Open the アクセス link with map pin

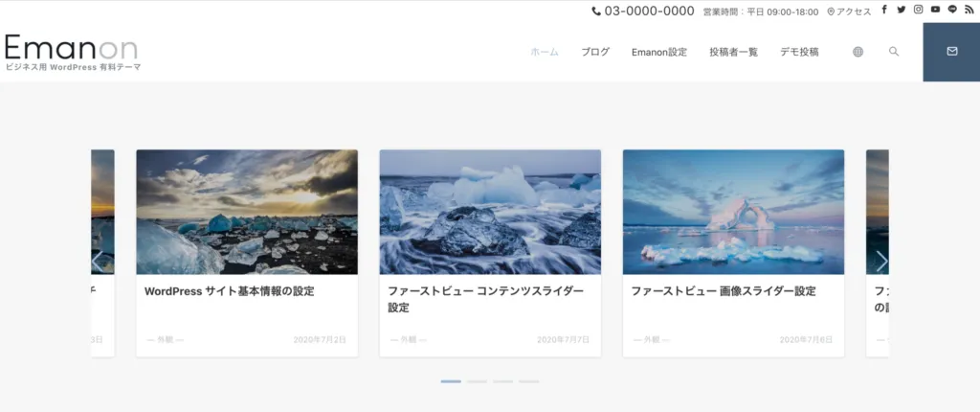point(849,11)
